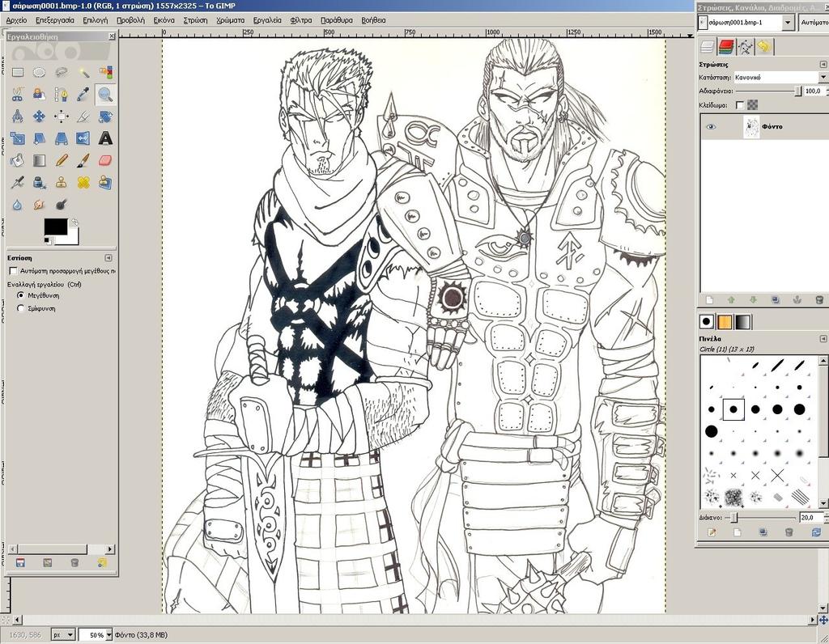Switch to the Channels tab
Screen dimensions: 829x644
click(x=726, y=47)
